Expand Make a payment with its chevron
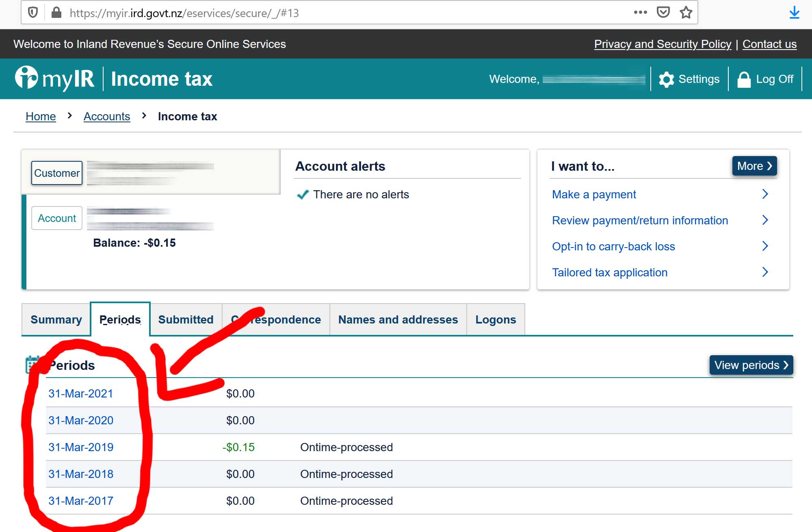Screen dimensions: 812x532 [x=765, y=194]
